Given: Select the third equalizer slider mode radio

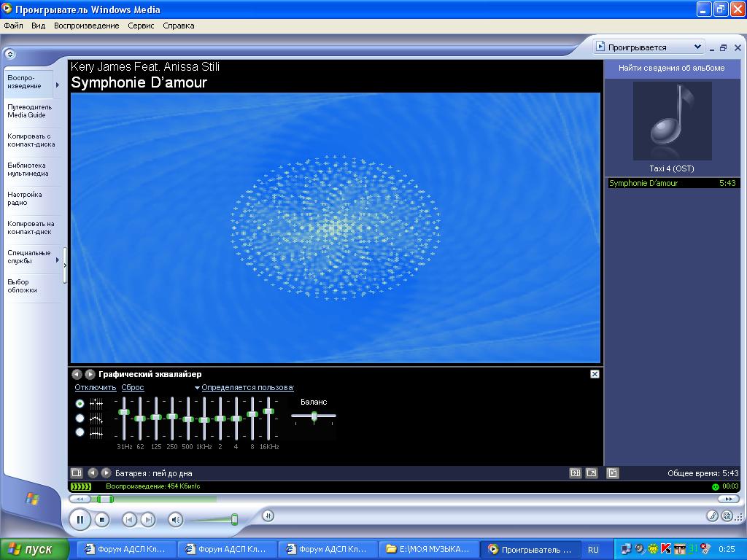Looking at the screenshot, I should [80, 432].
